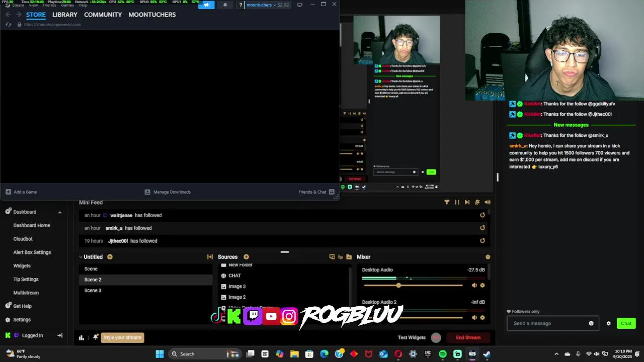Image resolution: width=644 pixels, height=362 pixels.
Task: Replay waittjanae follow alert
Action: (482, 215)
